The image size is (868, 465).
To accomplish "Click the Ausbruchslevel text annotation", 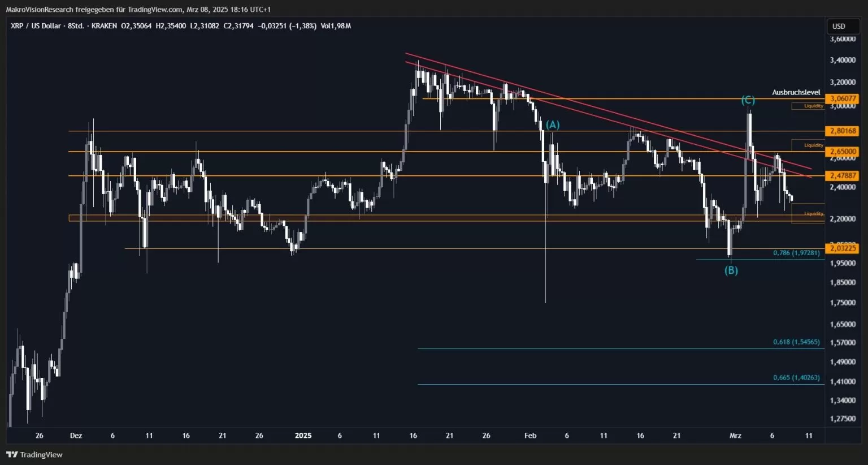I will (x=796, y=92).
